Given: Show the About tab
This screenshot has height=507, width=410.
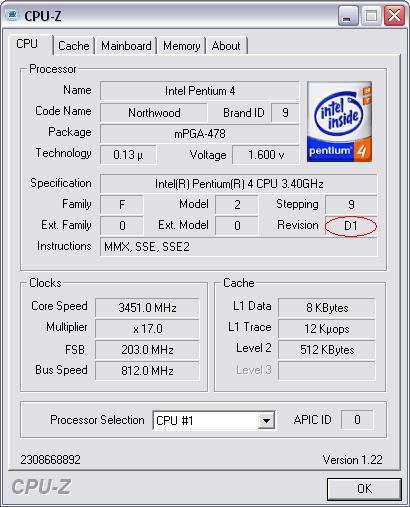Looking at the screenshot, I should [x=226, y=46].
